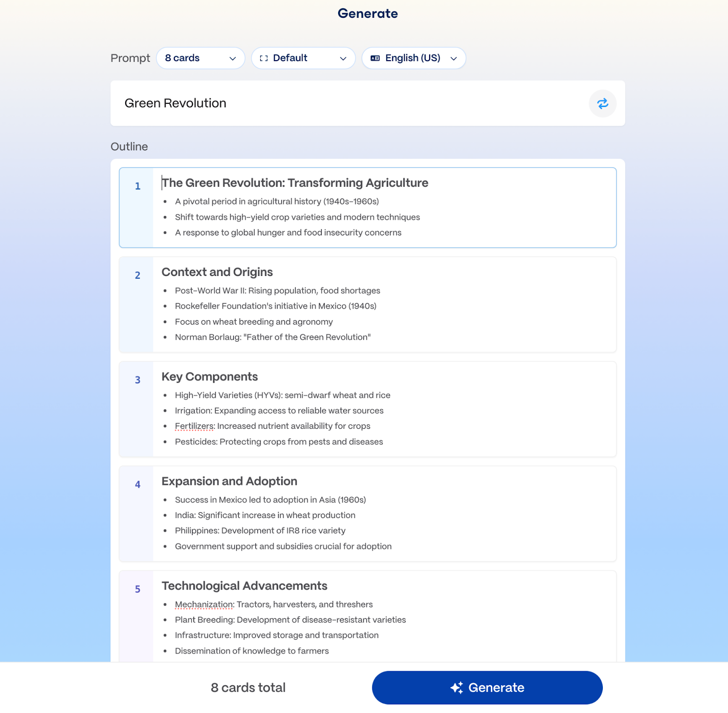Click bullet 'Government support and subsidies crucial'
The width and height of the screenshot is (728, 713).
tap(283, 546)
